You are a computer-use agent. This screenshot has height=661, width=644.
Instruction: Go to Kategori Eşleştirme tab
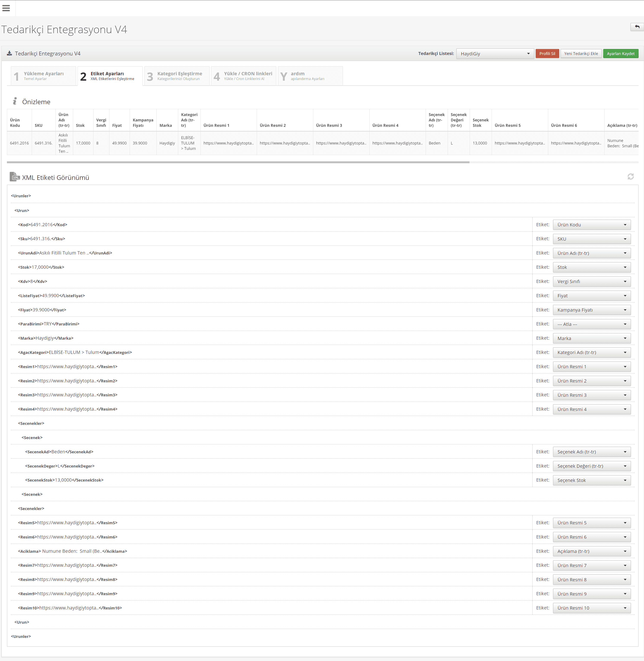click(177, 76)
